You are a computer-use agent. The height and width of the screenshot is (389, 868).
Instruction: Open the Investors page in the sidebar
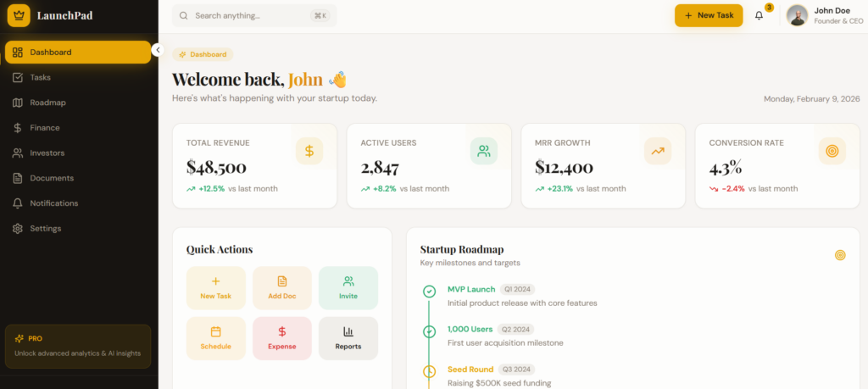tap(78, 153)
